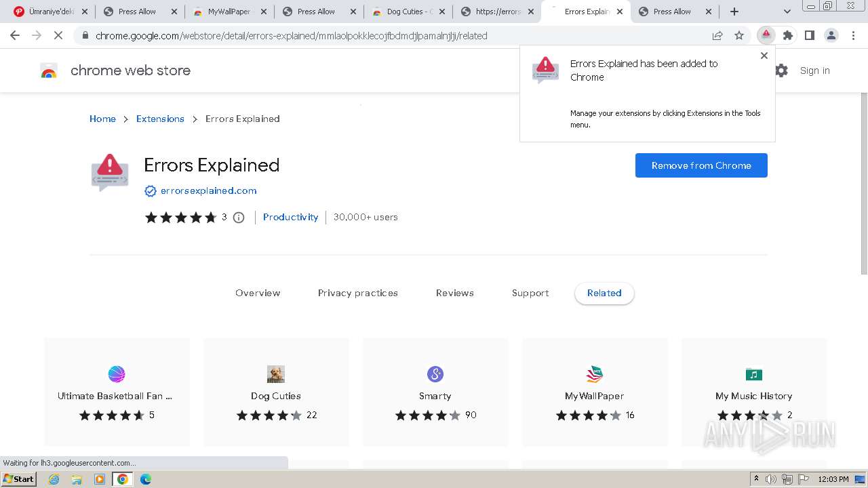The height and width of the screenshot is (488, 868).
Task: Click the 30,000+ users text
Action: point(366,217)
